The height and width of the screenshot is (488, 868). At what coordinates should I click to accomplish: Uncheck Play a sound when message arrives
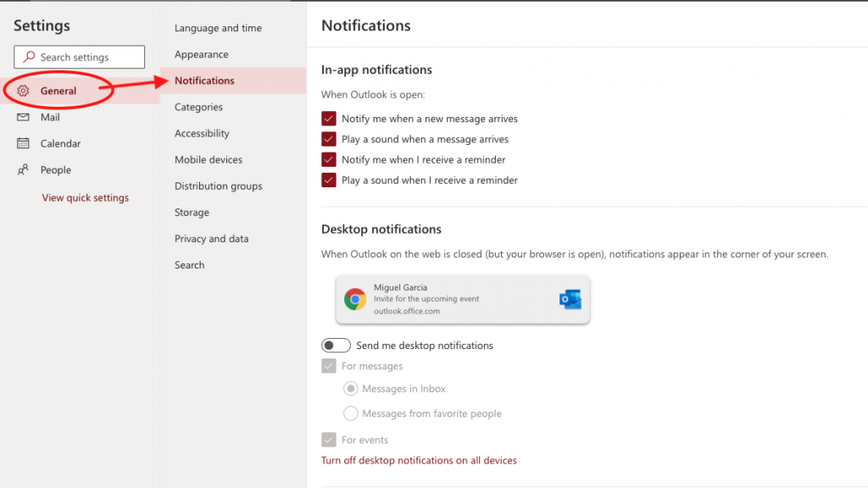(329, 139)
